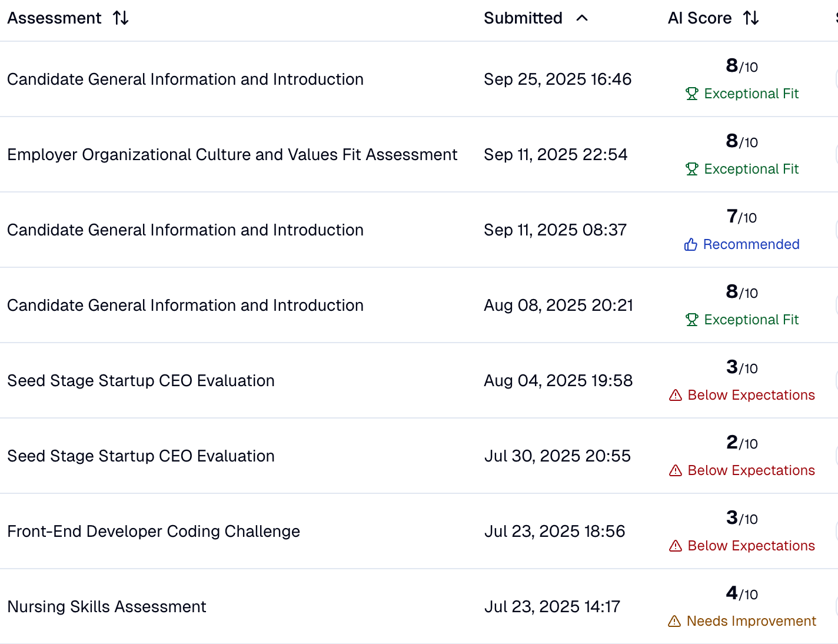This screenshot has width=838, height=644.
Task: Select the trophy icon beside Employer Organizational Culture row
Action: pos(691,169)
